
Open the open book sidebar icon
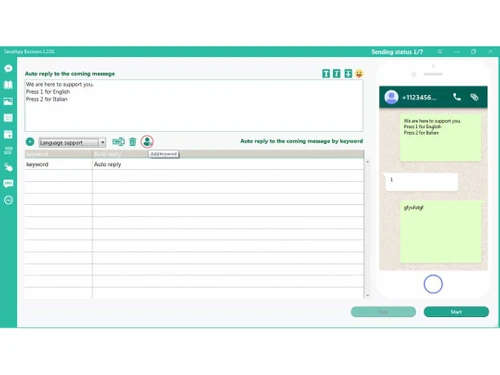click(x=8, y=85)
